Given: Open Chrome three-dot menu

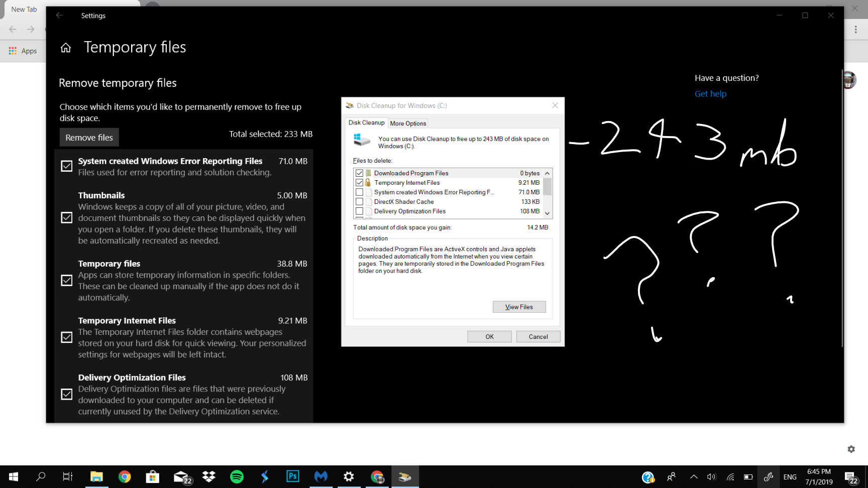Looking at the screenshot, I should (x=856, y=30).
